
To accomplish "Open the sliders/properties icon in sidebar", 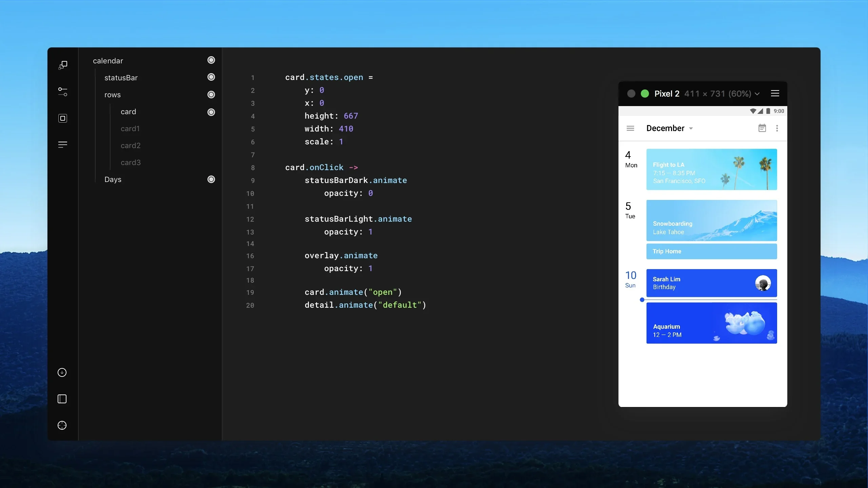I will (x=63, y=91).
